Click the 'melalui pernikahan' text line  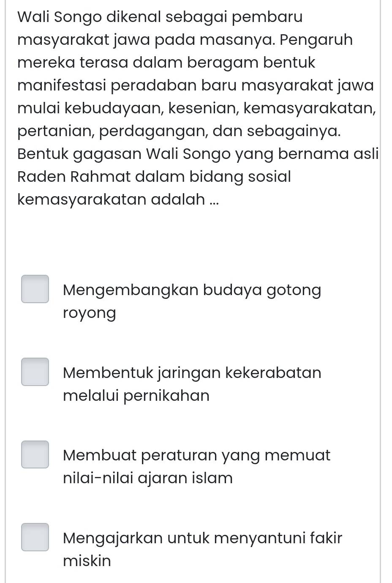136,396
